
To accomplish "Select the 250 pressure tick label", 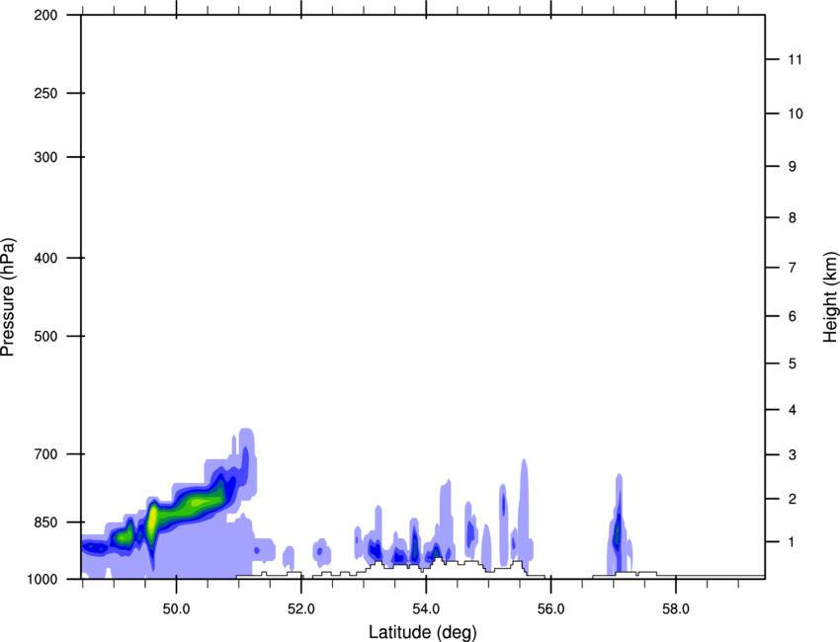I will click(45, 93).
